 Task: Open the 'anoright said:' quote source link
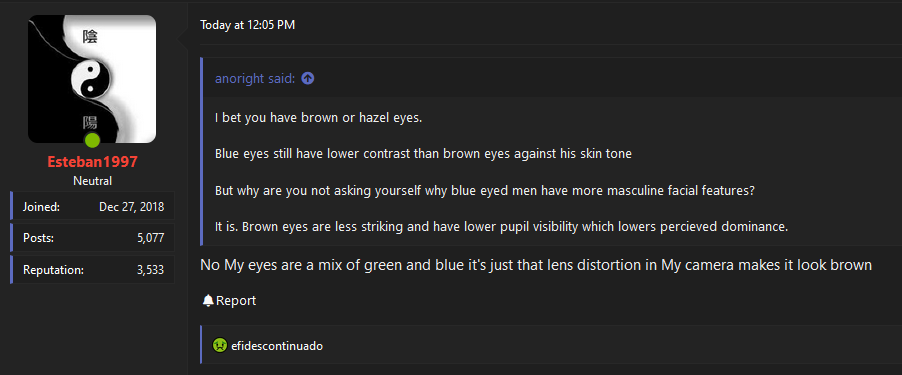point(255,79)
